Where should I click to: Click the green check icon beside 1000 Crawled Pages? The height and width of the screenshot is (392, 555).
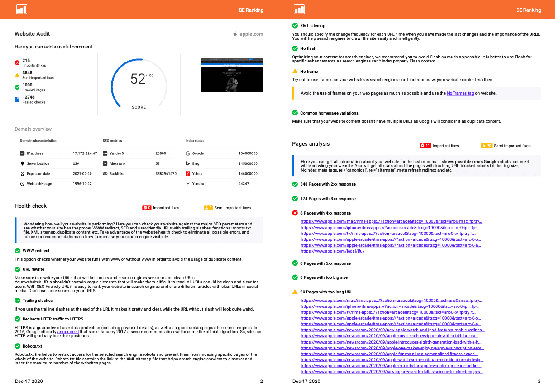pyautogui.click(x=17, y=87)
